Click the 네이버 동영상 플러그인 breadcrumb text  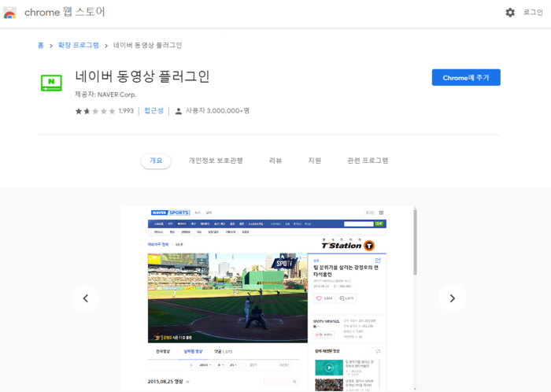147,46
